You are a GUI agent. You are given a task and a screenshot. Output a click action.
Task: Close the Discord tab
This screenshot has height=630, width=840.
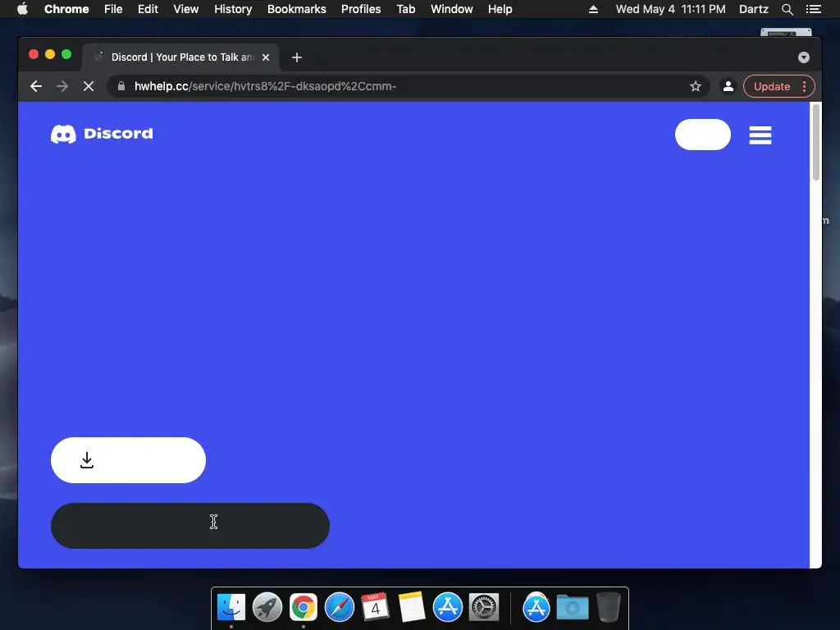pos(266,57)
